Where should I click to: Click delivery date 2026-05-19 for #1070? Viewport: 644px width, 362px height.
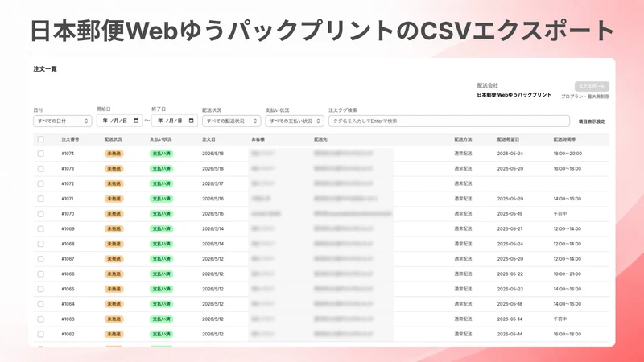click(x=510, y=214)
